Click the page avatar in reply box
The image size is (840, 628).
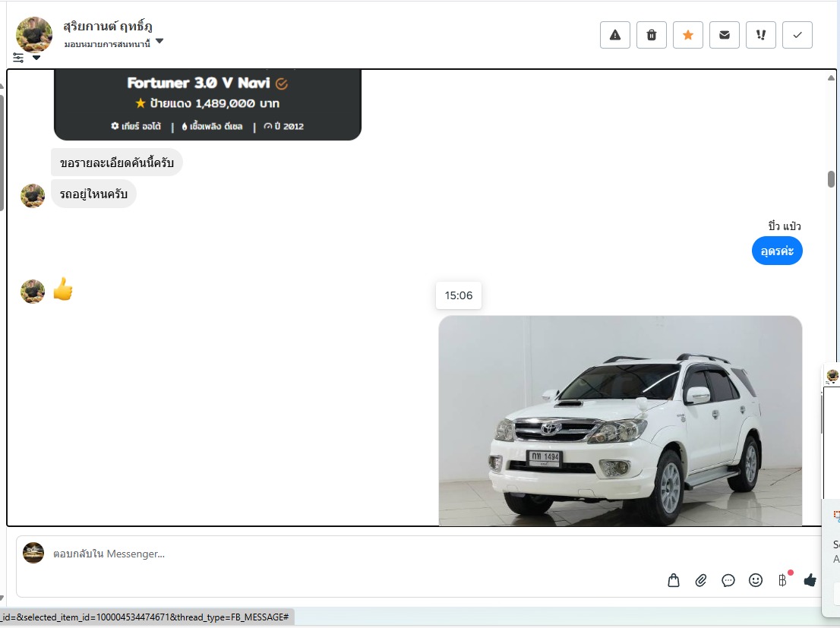[33, 553]
